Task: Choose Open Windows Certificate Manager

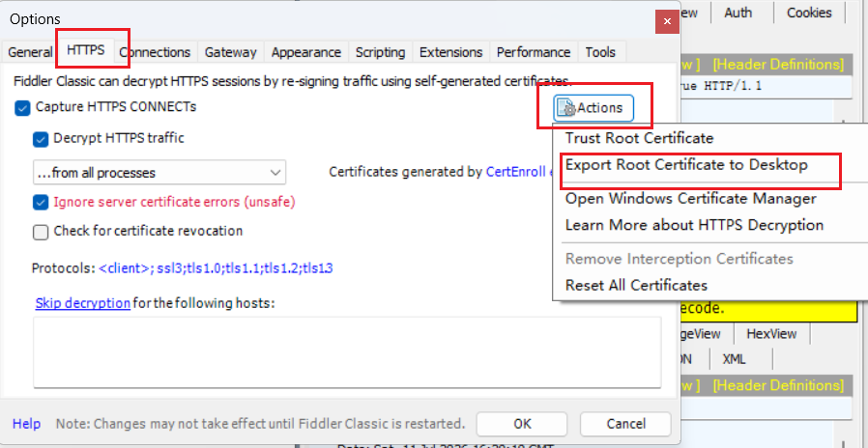Action: (691, 198)
